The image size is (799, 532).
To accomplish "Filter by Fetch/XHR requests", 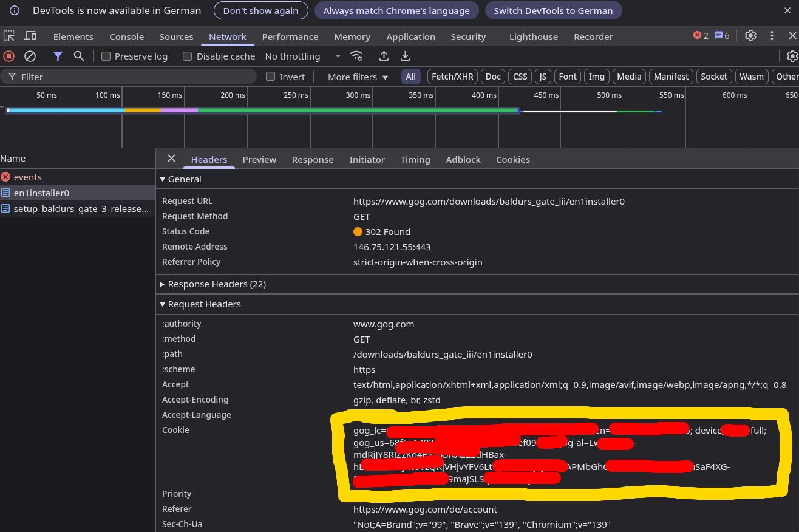I will pos(452,77).
